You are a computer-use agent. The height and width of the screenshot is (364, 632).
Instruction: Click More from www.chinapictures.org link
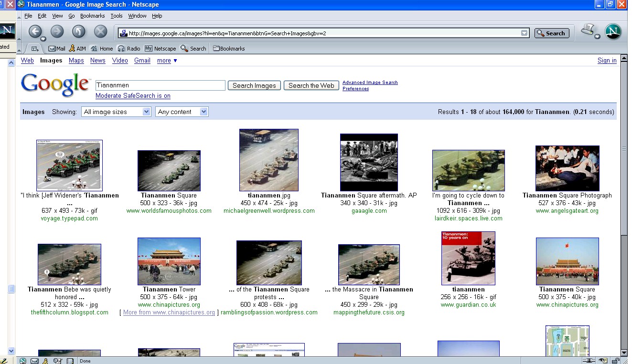coord(169,312)
